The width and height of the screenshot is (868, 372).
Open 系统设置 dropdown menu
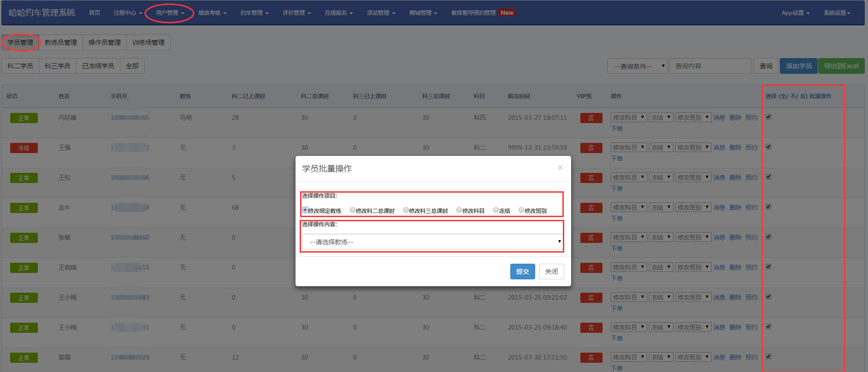(837, 13)
